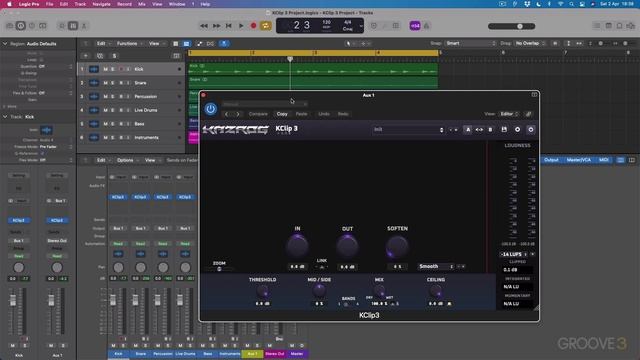The height and width of the screenshot is (360, 640).
Task: Open the KClip 3 preset dropdown
Action: (409, 129)
